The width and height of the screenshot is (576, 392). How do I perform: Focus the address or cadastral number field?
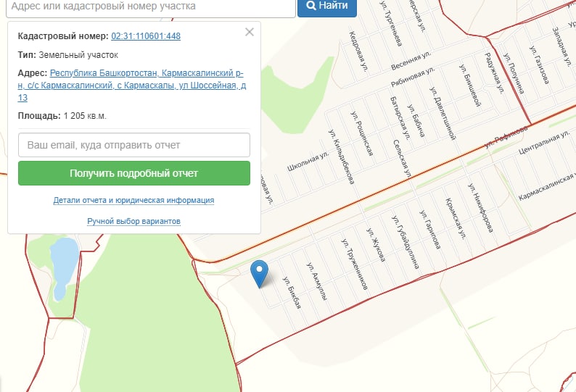[151, 7]
